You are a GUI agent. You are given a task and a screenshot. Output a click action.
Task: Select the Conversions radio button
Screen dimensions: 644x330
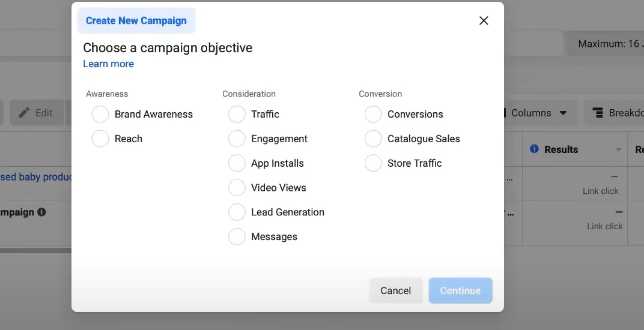point(373,114)
